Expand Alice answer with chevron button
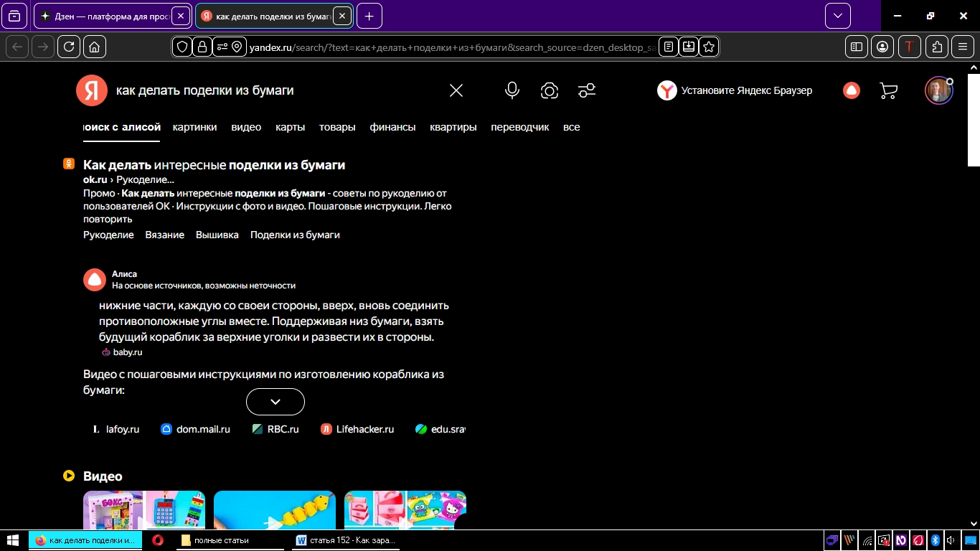 (275, 402)
